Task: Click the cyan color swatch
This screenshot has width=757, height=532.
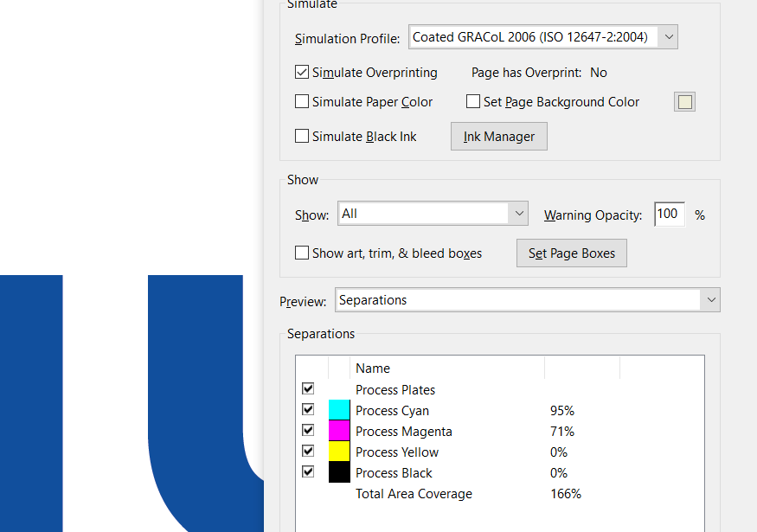Action: (339, 410)
